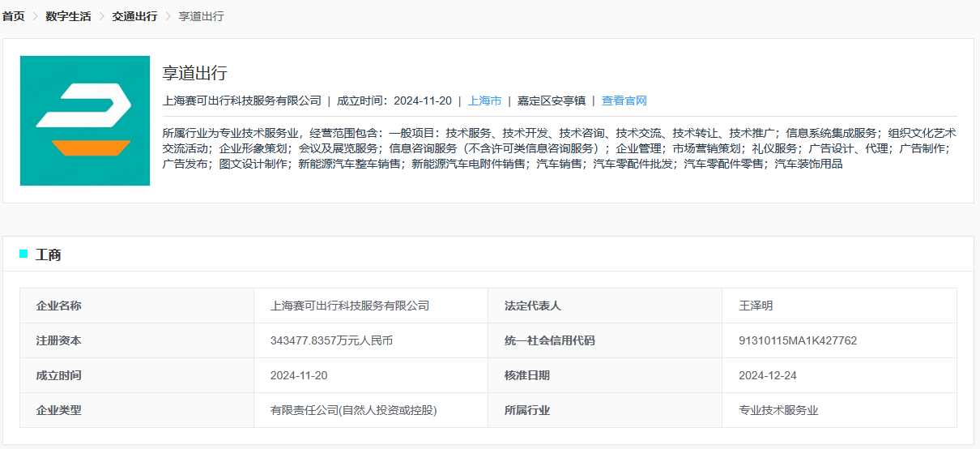Select 专业技术服务业 table value

pos(778,411)
